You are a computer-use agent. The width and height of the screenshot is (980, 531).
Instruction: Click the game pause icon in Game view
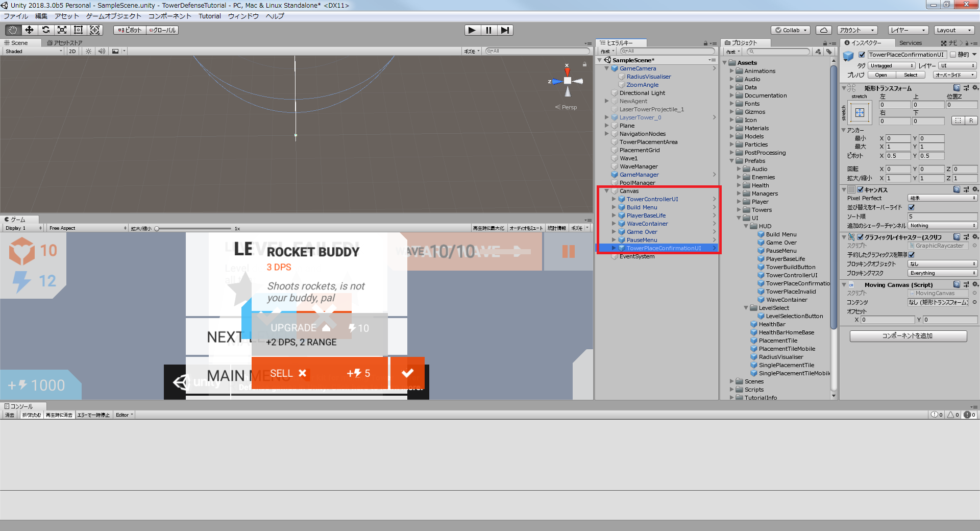point(568,251)
